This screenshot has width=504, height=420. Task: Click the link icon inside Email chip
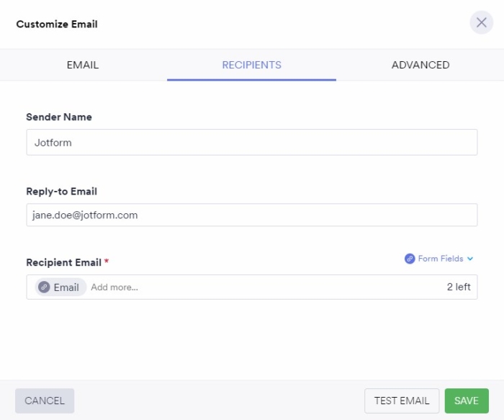click(45, 287)
